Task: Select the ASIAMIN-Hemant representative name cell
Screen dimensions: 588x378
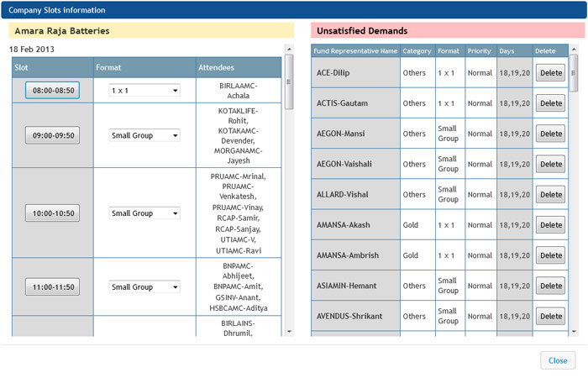Action: 355,286
